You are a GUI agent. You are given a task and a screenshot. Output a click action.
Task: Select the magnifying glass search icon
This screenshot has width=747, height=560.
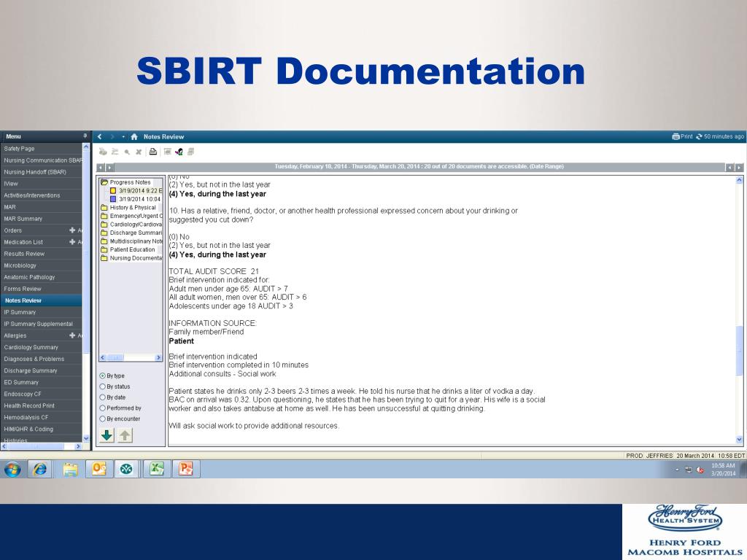pos(126,152)
